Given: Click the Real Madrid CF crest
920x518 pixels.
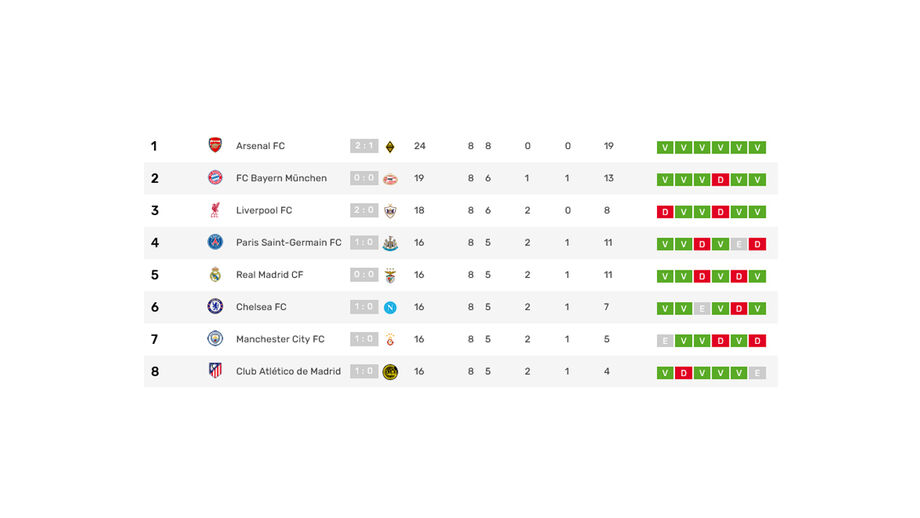Looking at the screenshot, I should tap(215, 275).
